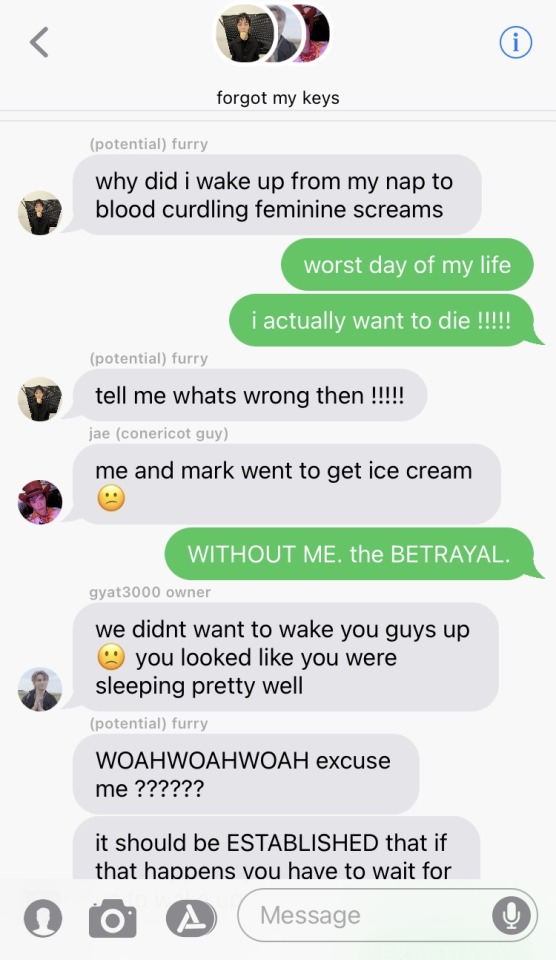556x960 pixels.
Task: Open the App Store apps icon
Action: click(x=191, y=918)
